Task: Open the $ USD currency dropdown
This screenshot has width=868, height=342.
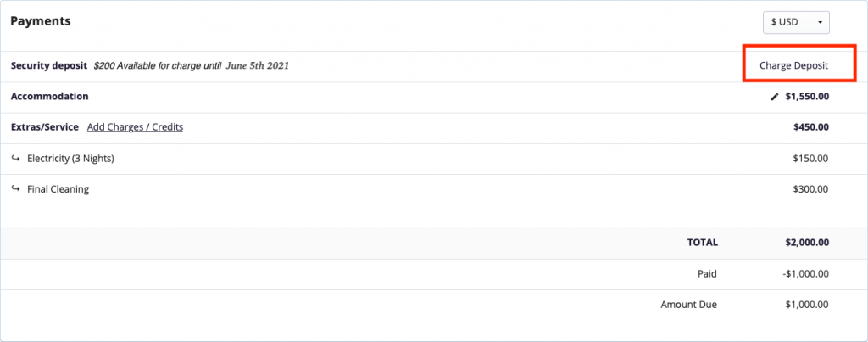Action: pos(796,22)
